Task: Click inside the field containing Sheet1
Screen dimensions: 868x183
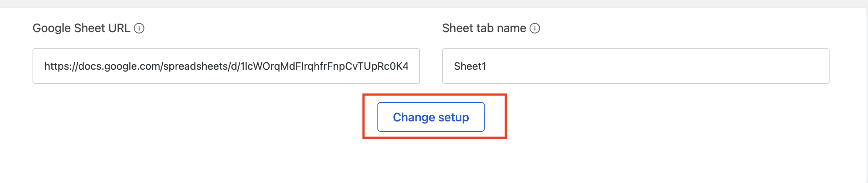Action: click(x=635, y=66)
